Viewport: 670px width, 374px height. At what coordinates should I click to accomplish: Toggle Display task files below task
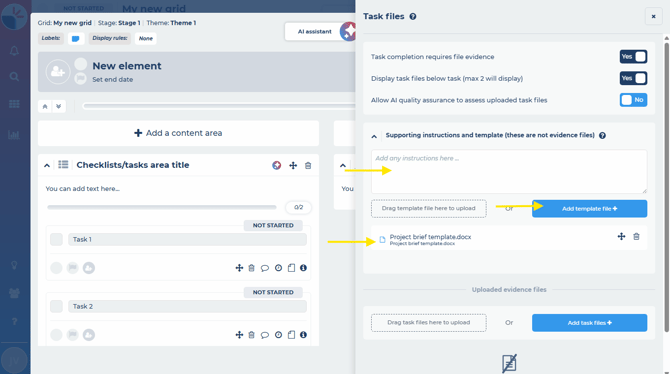(633, 78)
